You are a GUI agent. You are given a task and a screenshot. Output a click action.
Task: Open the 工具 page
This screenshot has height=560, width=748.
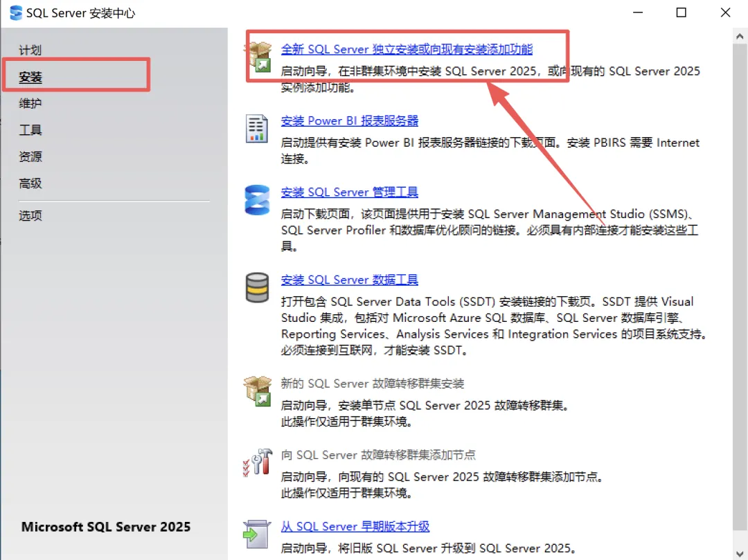[x=30, y=129]
